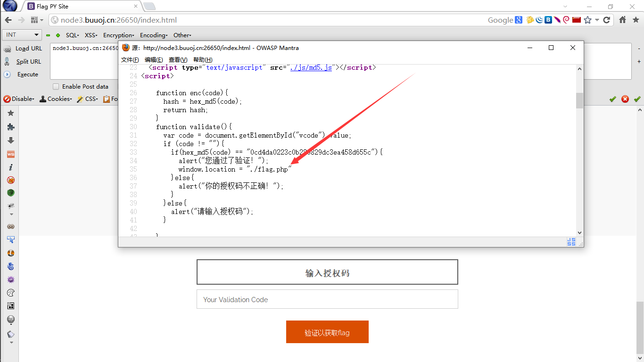Click Split URL in HackBar
The width and height of the screenshot is (644, 362).
23,61
